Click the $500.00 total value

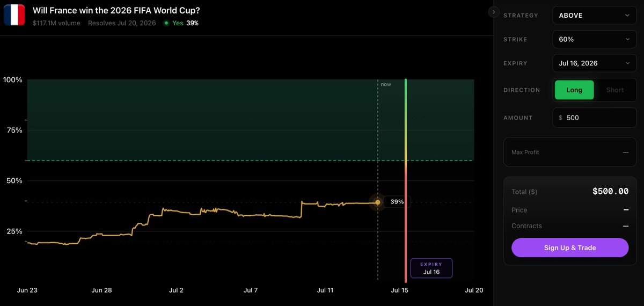point(610,191)
